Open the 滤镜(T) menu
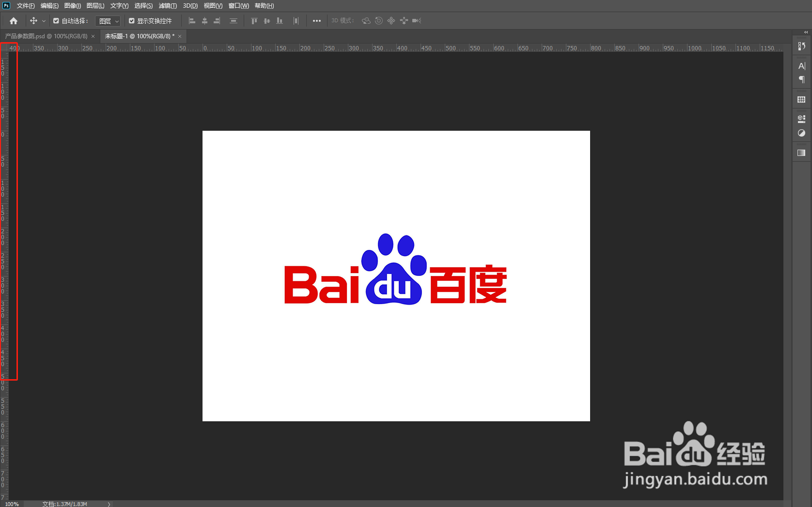 point(168,6)
